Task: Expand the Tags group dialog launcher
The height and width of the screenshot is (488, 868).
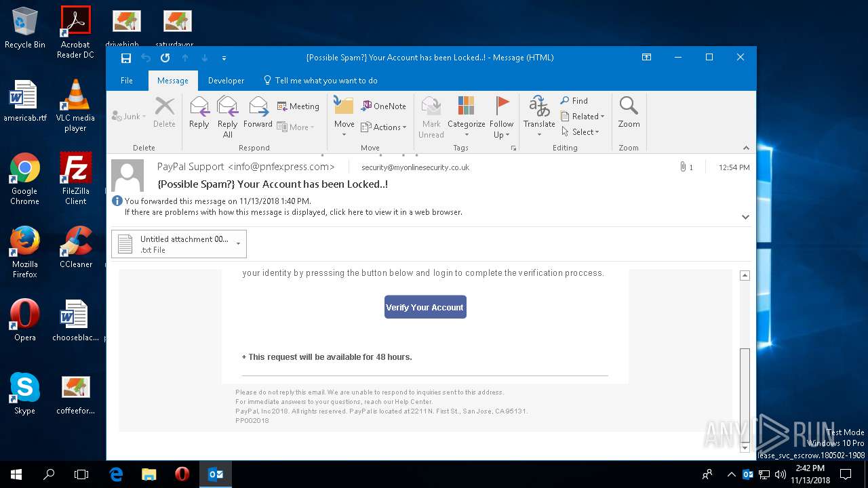Action: 513,148
